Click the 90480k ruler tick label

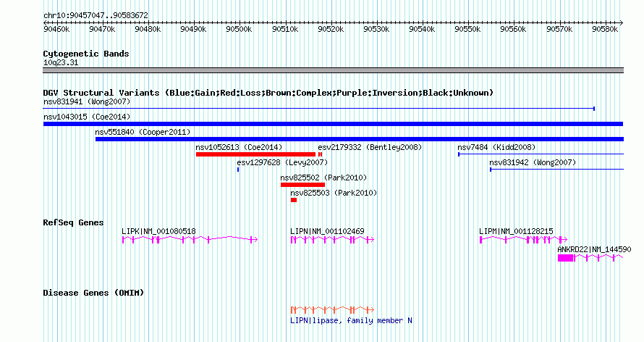coord(148,29)
